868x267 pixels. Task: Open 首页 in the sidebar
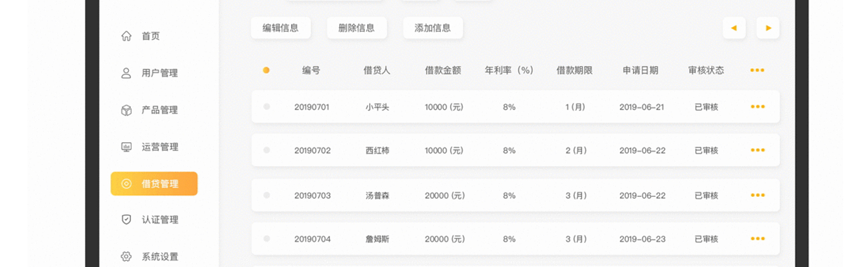(151, 36)
